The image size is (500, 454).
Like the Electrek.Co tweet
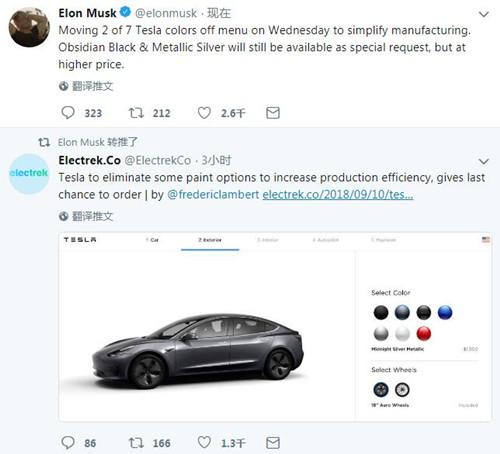pyautogui.click(x=204, y=443)
